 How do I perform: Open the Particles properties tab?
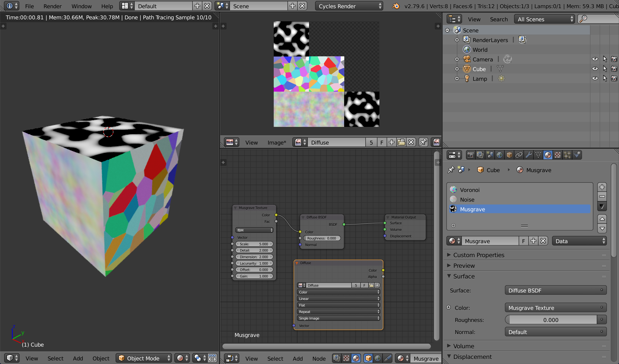click(x=567, y=155)
